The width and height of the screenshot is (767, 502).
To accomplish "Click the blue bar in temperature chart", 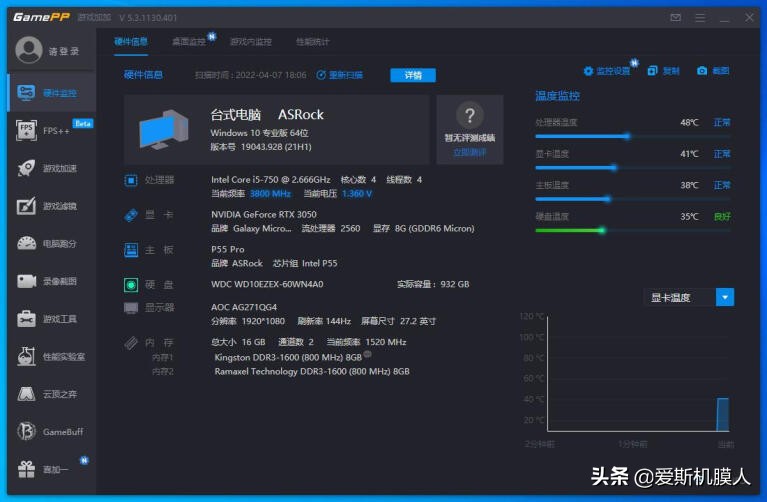I will click(722, 414).
